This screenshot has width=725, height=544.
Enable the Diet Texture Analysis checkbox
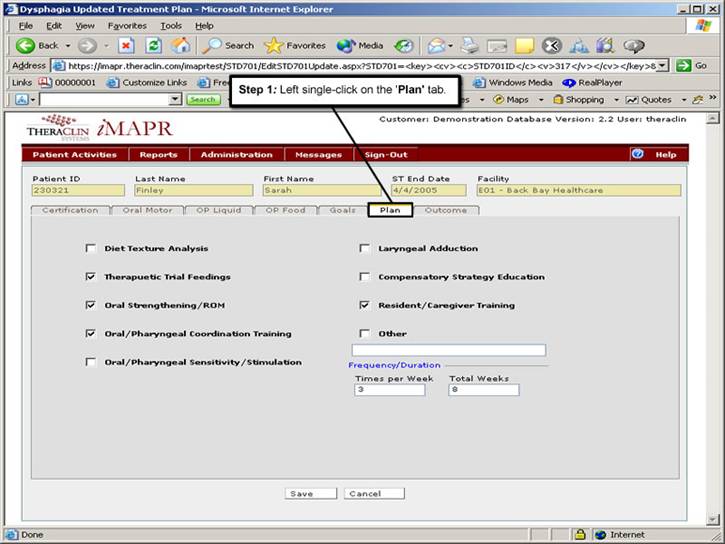91,249
